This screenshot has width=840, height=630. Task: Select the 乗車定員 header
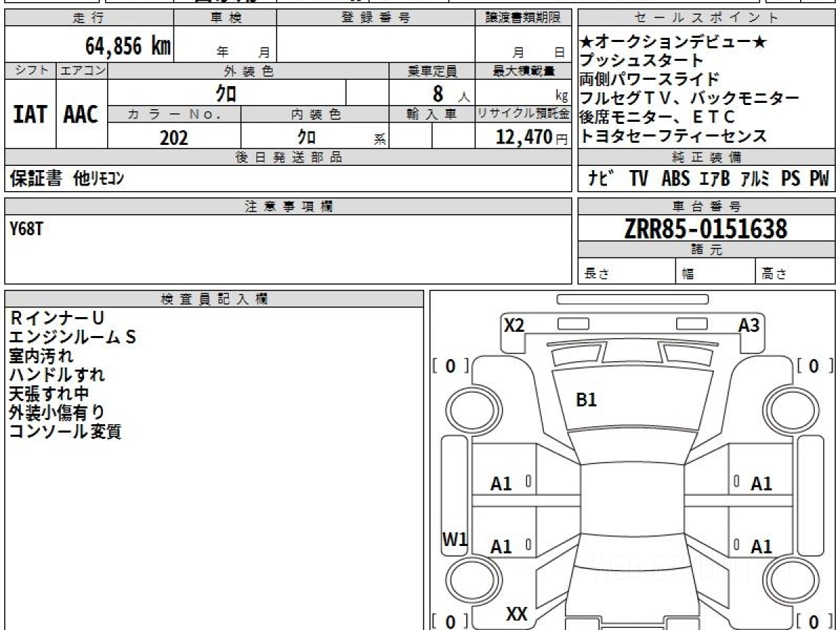coord(432,71)
